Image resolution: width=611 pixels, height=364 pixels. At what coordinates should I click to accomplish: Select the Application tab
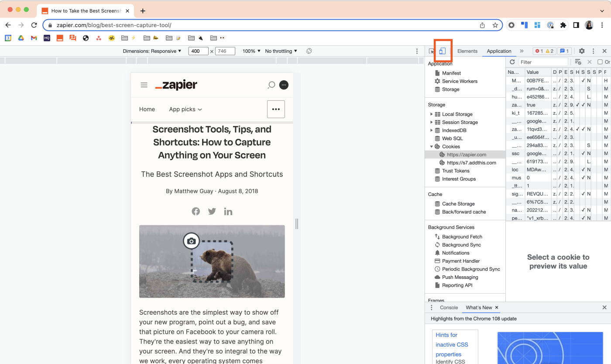click(x=499, y=51)
